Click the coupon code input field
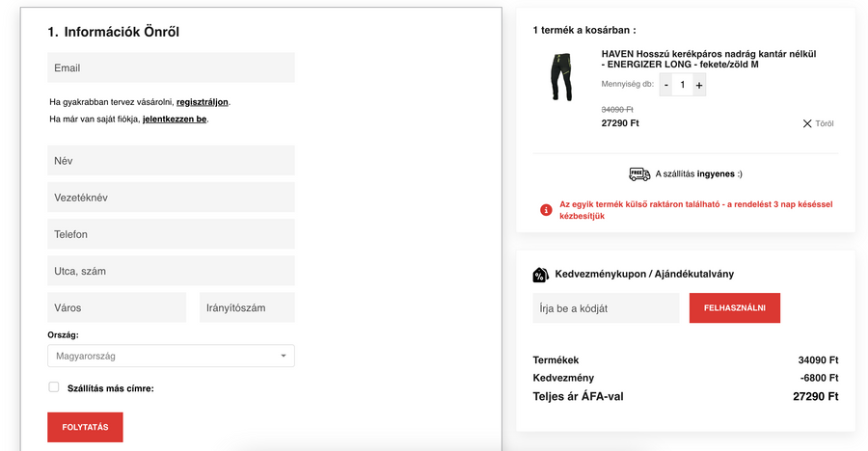The image size is (868, 451). [x=606, y=308]
